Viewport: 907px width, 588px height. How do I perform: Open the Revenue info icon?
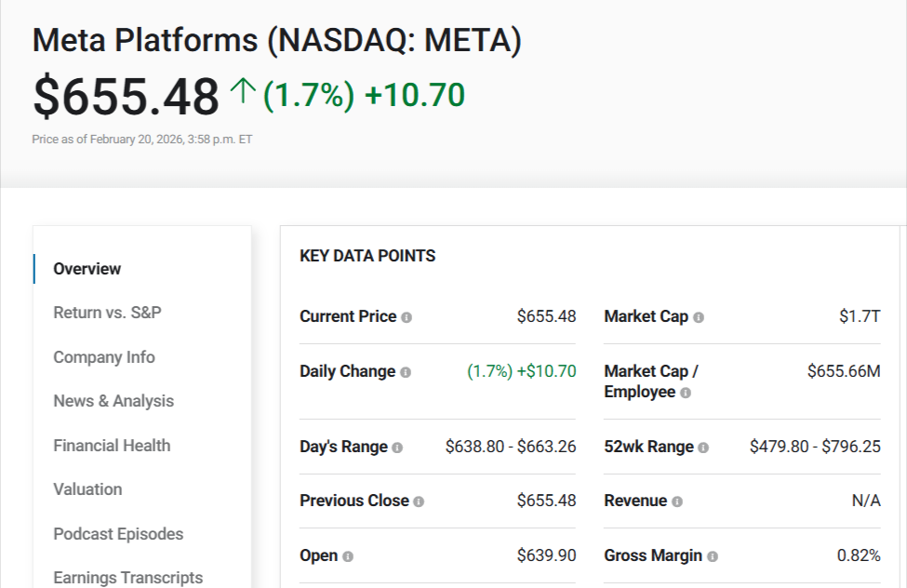680,501
